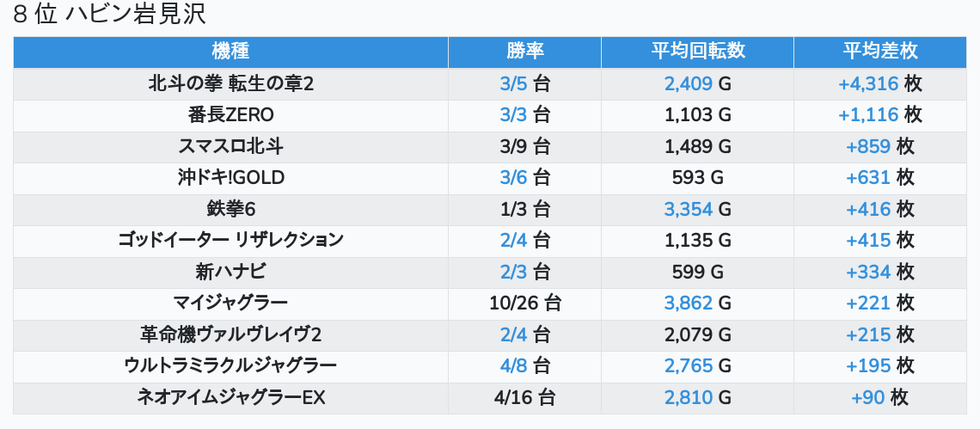
Task: Select 沖ドキ!GOLD in the table
Action: click(x=230, y=177)
